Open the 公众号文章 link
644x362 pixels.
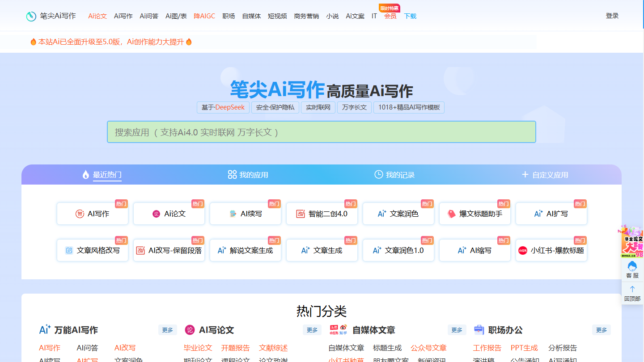coord(428,348)
